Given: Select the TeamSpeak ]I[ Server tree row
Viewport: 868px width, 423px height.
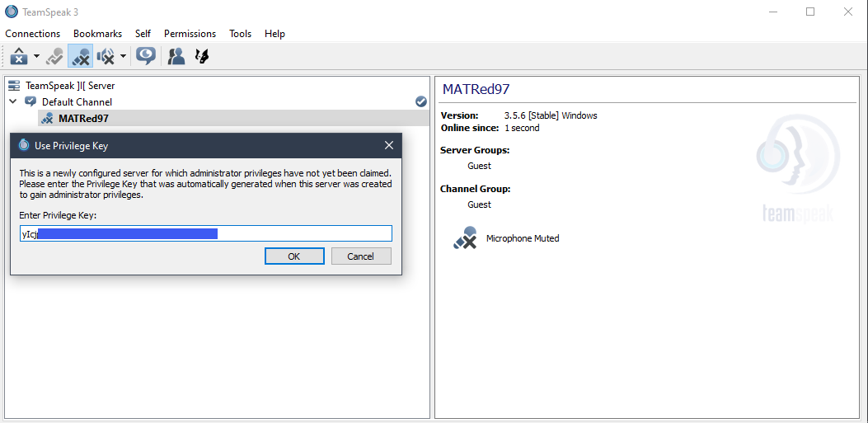Looking at the screenshot, I should 218,86.
